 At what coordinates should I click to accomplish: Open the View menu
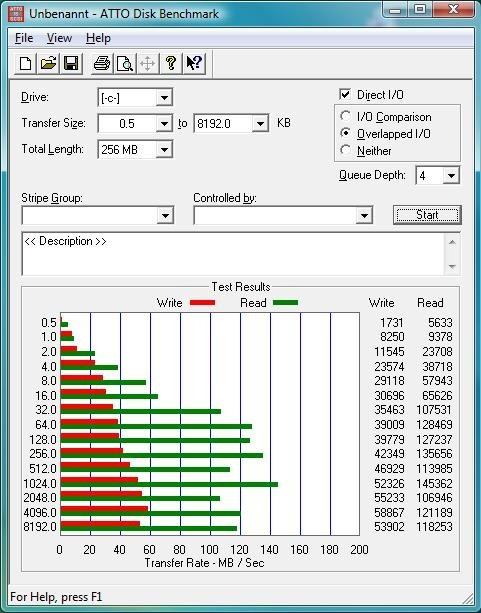(59, 38)
